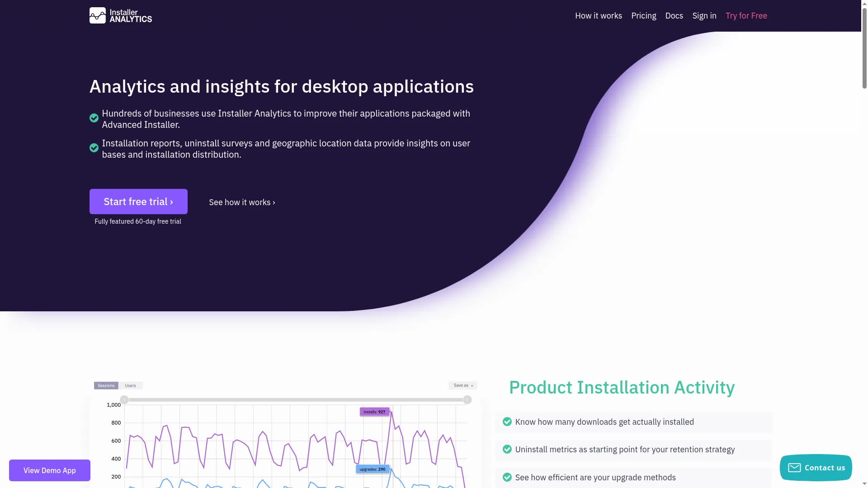The image size is (868, 488).
Task: Open the Installer Analytics logo homepage
Action: (120, 15)
